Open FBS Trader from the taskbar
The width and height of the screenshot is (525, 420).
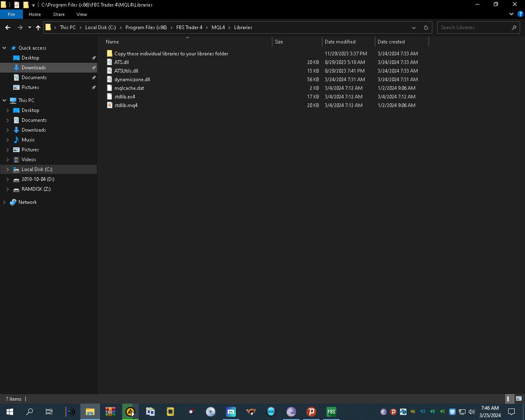331,411
